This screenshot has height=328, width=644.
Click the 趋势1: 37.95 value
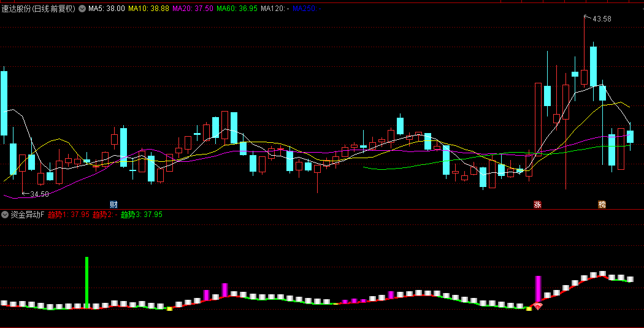[x=69, y=214]
